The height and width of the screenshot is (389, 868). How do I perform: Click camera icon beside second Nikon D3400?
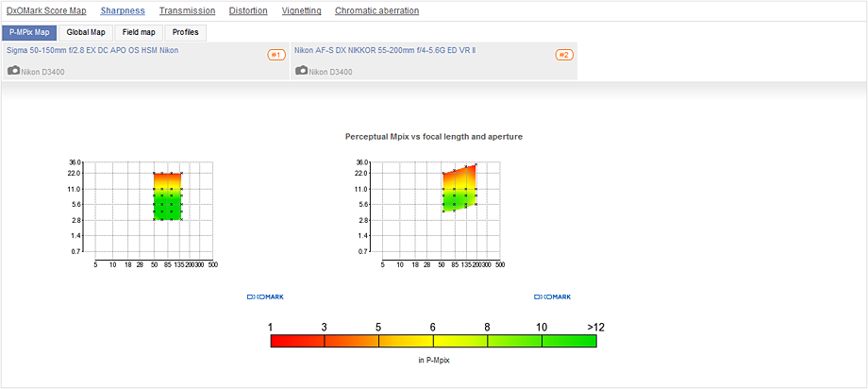302,71
